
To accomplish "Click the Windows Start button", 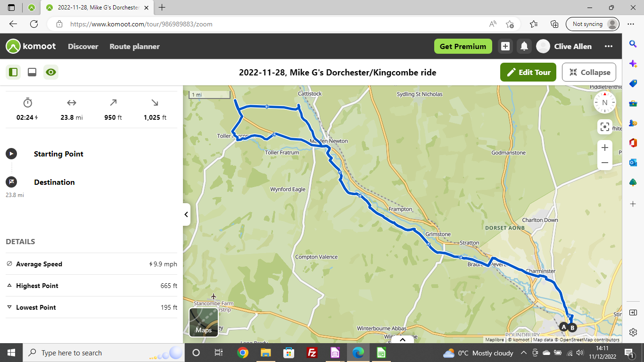I will [x=11, y=353].
